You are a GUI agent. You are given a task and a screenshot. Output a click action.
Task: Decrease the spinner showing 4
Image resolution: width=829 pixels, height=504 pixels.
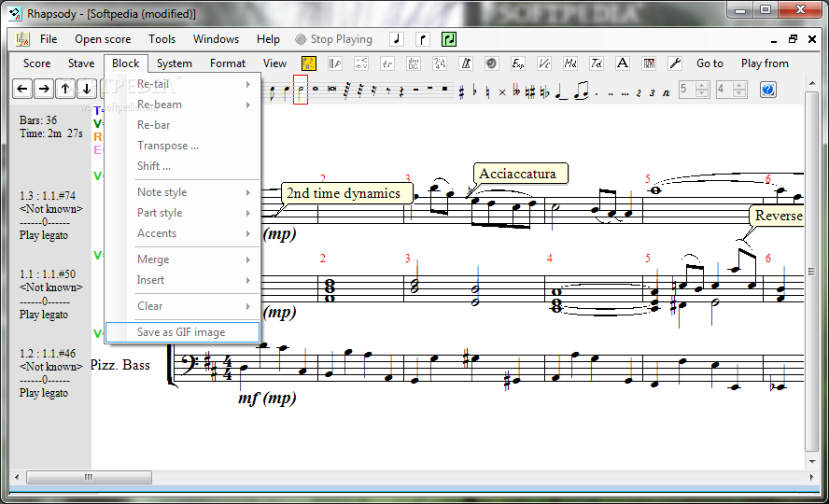[x=739, y=93]
